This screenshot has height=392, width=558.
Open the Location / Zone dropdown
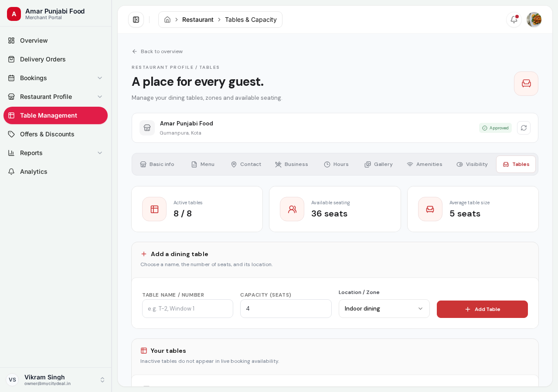pos(384,309)
